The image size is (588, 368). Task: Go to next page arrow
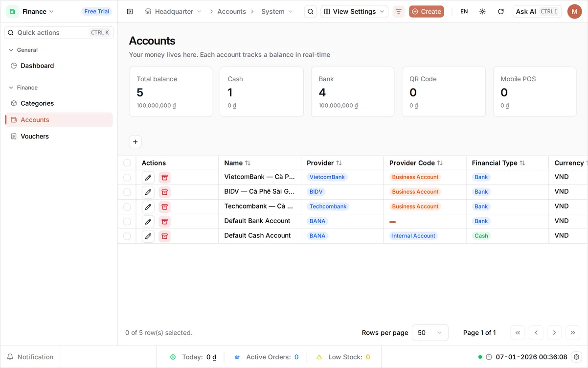[x=554, y=333]
